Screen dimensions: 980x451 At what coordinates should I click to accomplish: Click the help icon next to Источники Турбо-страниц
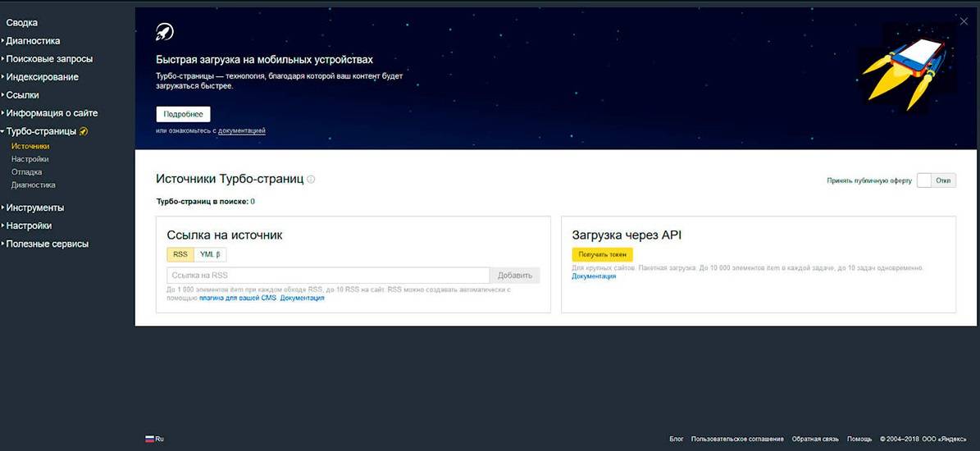tap(311, 179)
